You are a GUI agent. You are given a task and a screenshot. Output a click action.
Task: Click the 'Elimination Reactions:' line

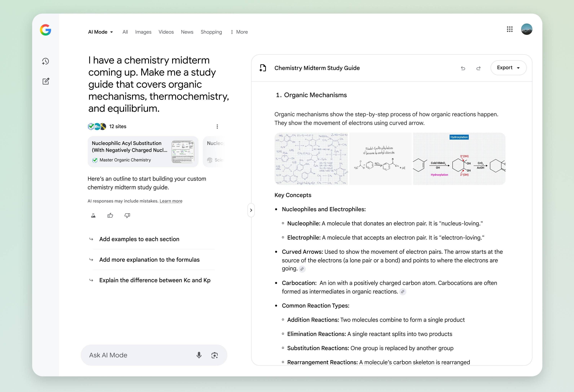coord(369,334)
